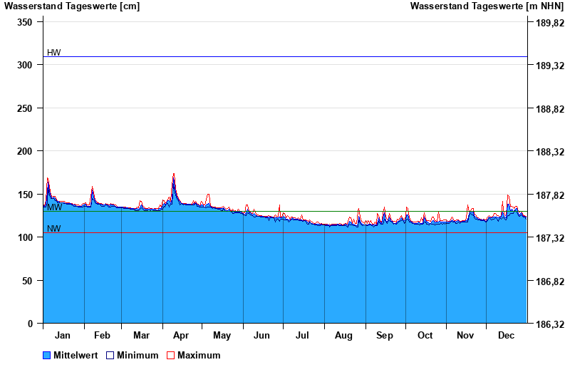
Task: Click the red Maximum legend box
Action: coord(170,356)
